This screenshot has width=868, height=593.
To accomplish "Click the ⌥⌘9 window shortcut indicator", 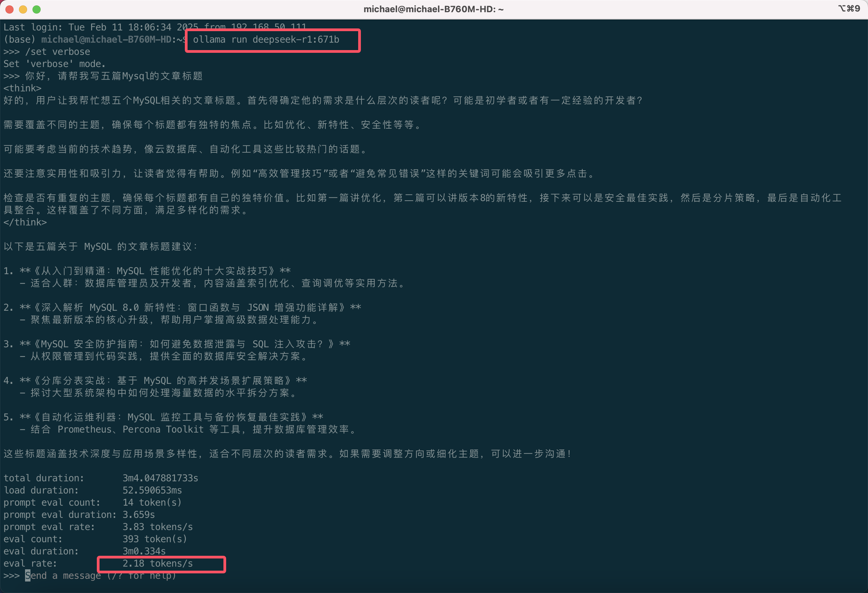I will click(x=849, y=8).
